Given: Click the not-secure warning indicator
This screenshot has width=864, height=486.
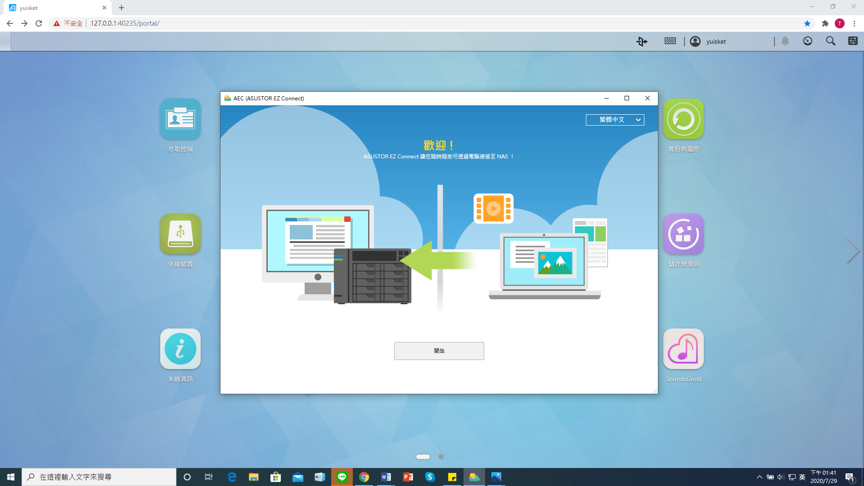Looking at the screenshot, I should (x=68, y=23).
